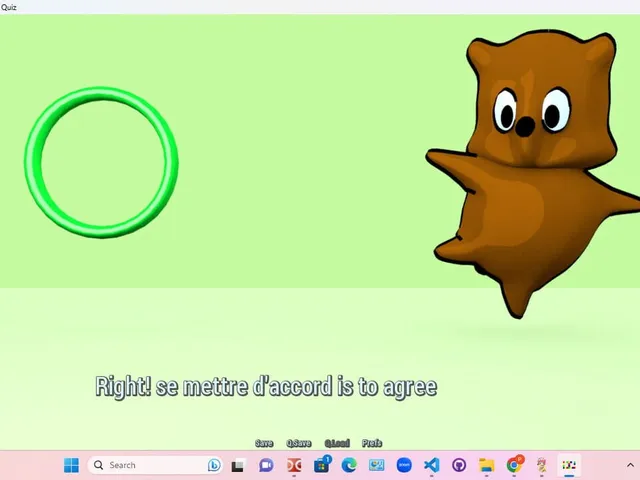Open the Windows Start menu
The image size is (640, 480).
click(x=71, y=465)
